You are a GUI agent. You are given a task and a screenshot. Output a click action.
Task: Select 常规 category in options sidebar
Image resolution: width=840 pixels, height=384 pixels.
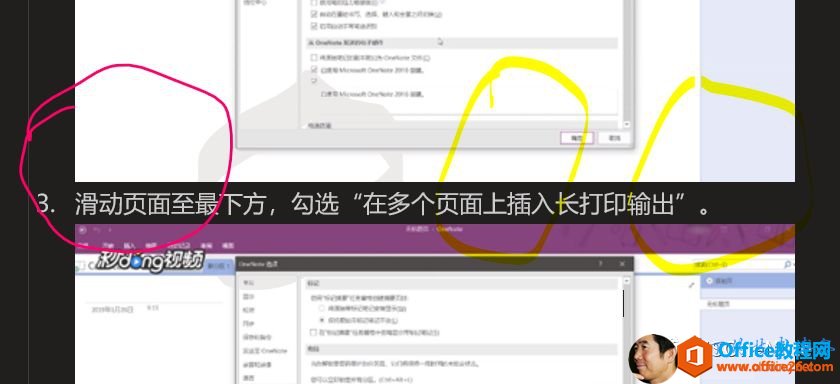click(x=249, y=282)
